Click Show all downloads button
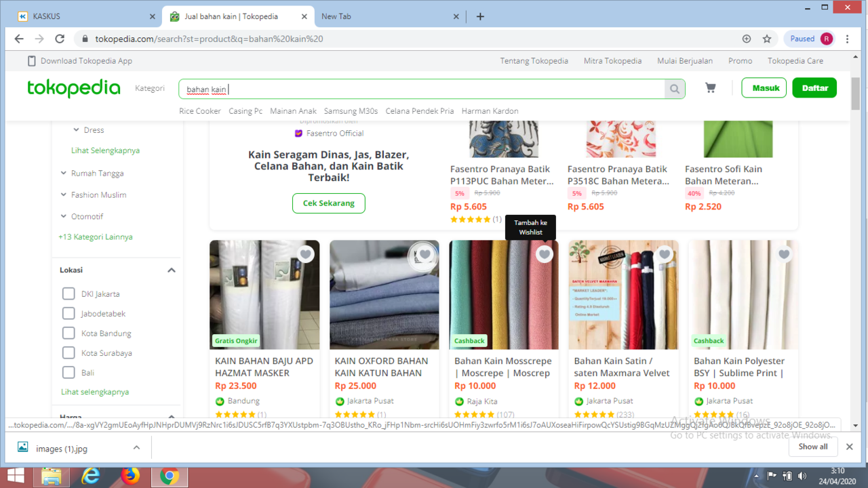Screen dimensions: 868x488 [813, 447]
